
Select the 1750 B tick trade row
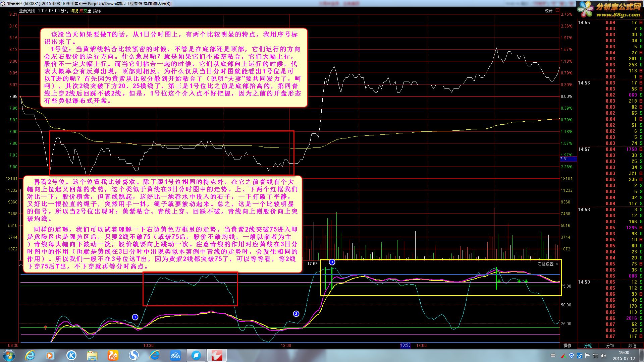point(610,149)
